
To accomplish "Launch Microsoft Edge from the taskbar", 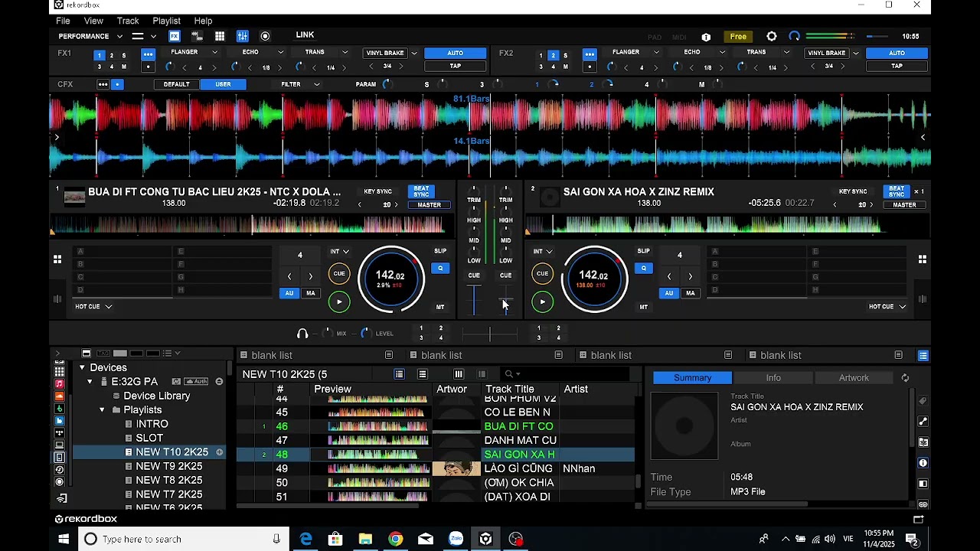I will point(305,539).
